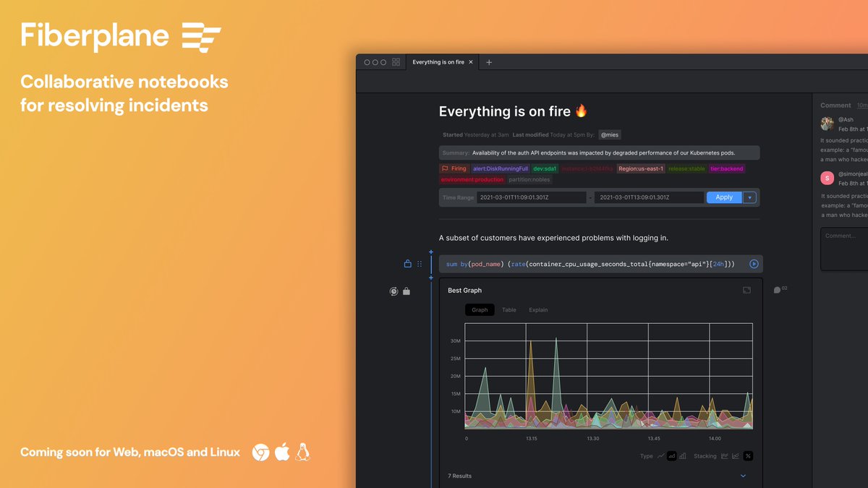Image resolution: width=868 pixels, height=488 pixels.
Task: Open the notebooks grid overview icon
Action: tap(396, 62)
